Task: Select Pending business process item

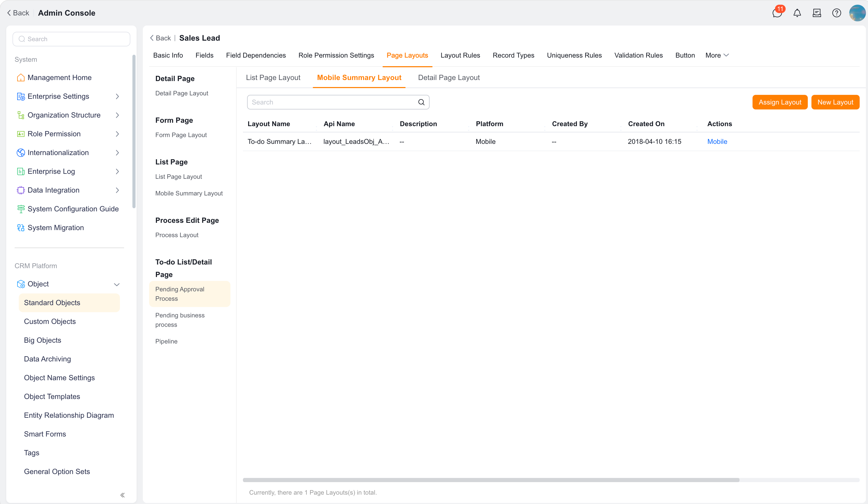Action: tap(190, 320)
